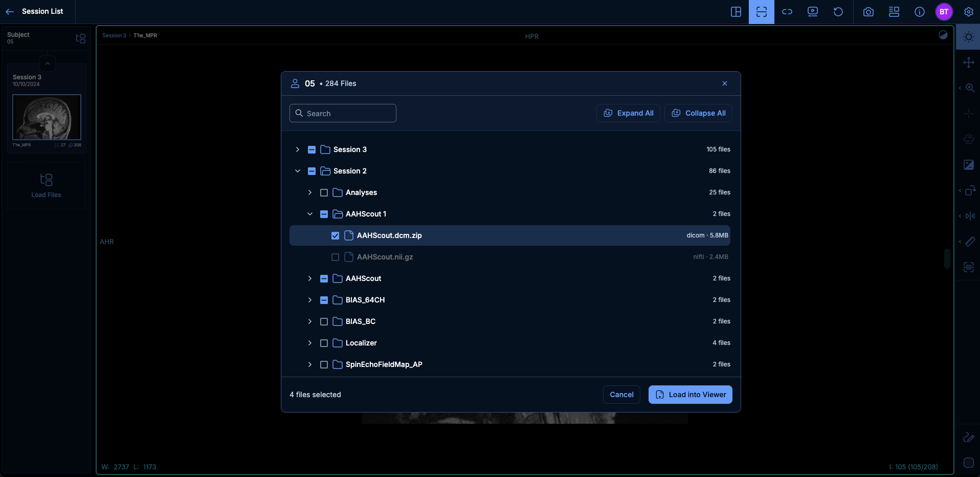The width and height of the screenshot is (980, 477).
Task: Expand the BIAS_BC folder chevron
Action: click(310, 321)
